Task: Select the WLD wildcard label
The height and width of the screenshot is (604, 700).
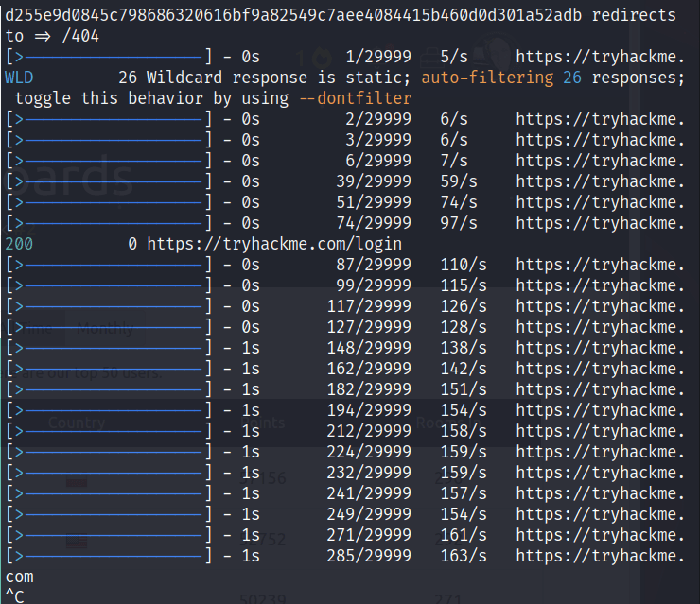Action: (x=18, y=78)
